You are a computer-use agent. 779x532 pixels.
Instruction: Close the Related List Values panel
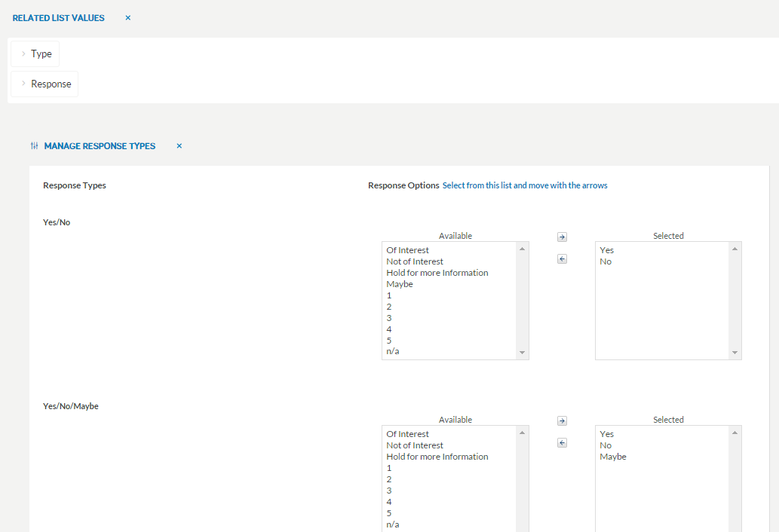pos(127,18)
